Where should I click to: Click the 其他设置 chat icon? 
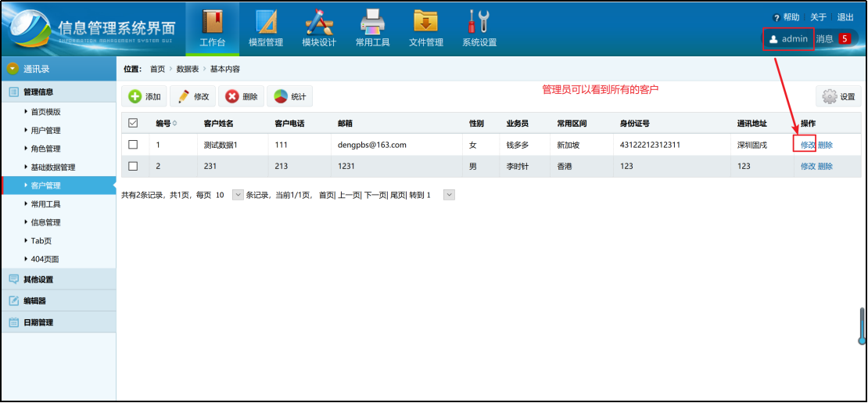[x=14, y=279]
